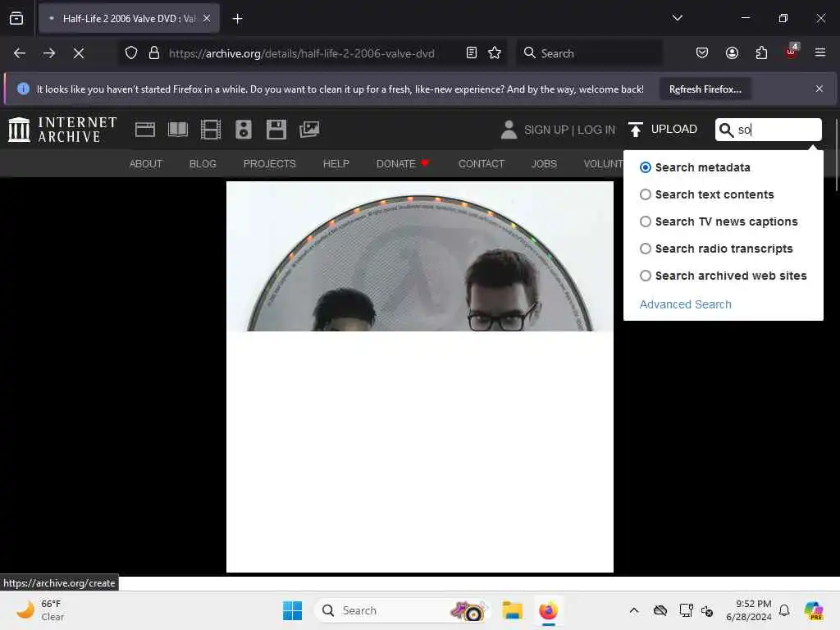Click the magnifier icon in archive search box
Image resolution: width=840 pixels, height=630 pixels.
(x=726, y=130)
